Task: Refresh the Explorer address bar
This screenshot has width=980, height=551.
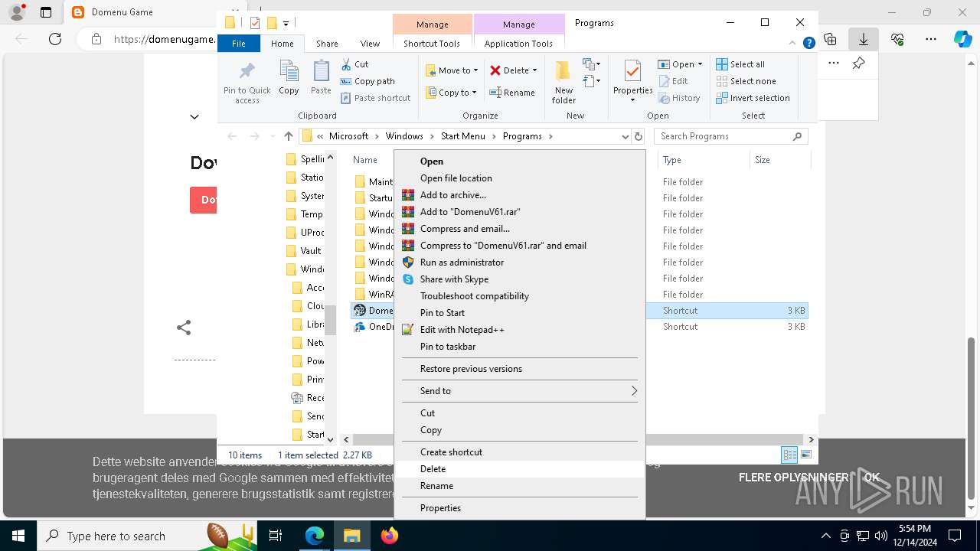Action: coord(639,136)
